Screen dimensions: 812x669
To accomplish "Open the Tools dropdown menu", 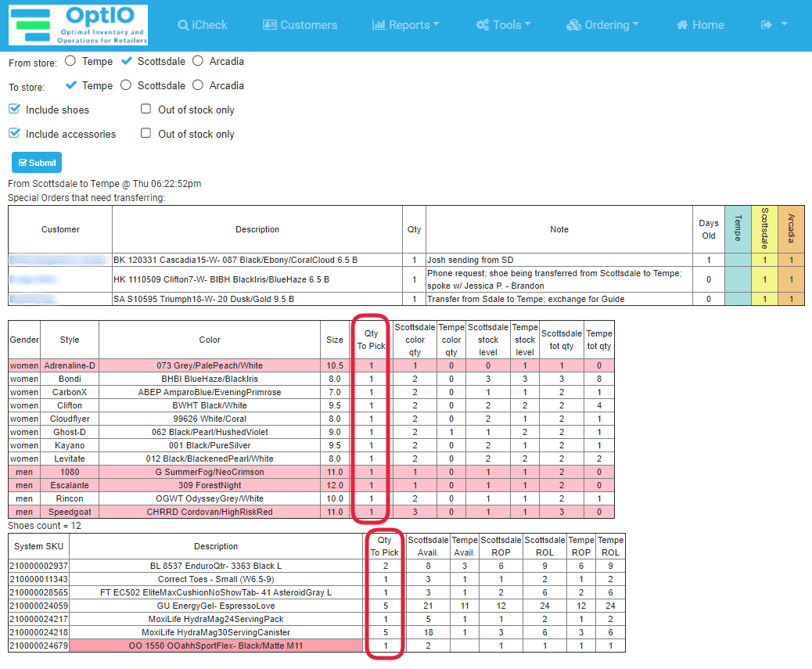I will tap(503, 24).
